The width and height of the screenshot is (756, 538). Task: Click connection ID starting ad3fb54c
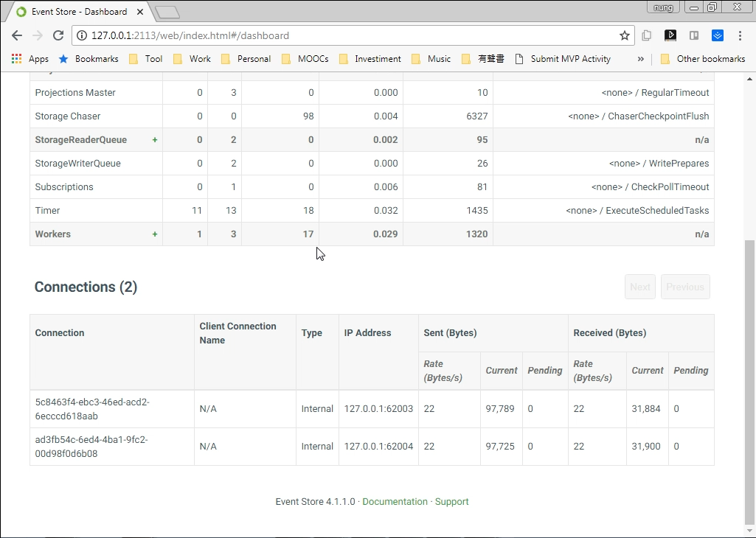[x=91, y=447]
